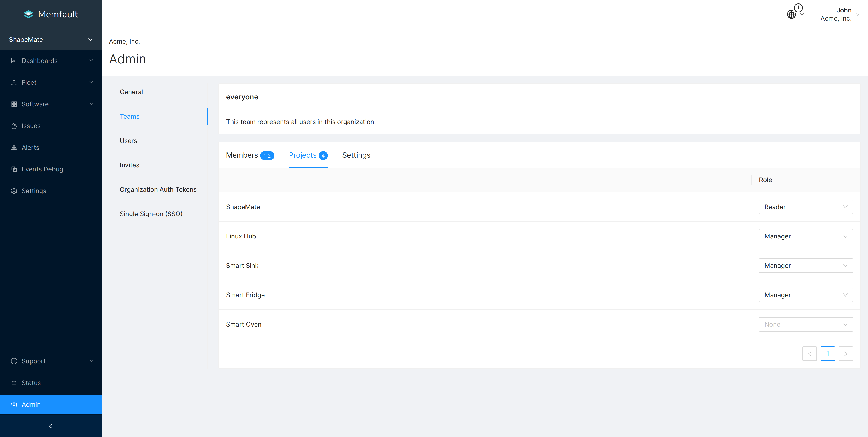Viewport: 868px width, 437px height.
Task: Go to the Users admin section
Action: click(128, 141)
